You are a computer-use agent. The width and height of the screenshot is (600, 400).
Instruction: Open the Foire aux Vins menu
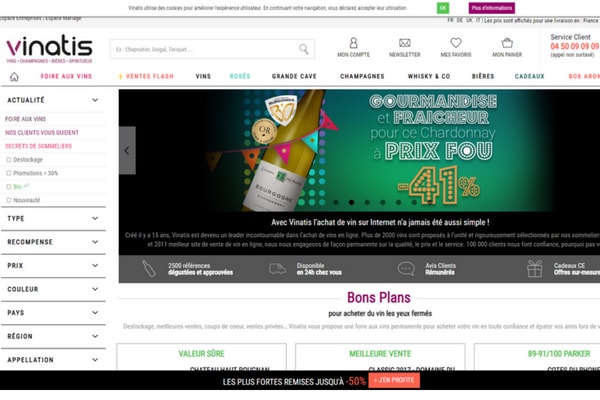(66, 76)
